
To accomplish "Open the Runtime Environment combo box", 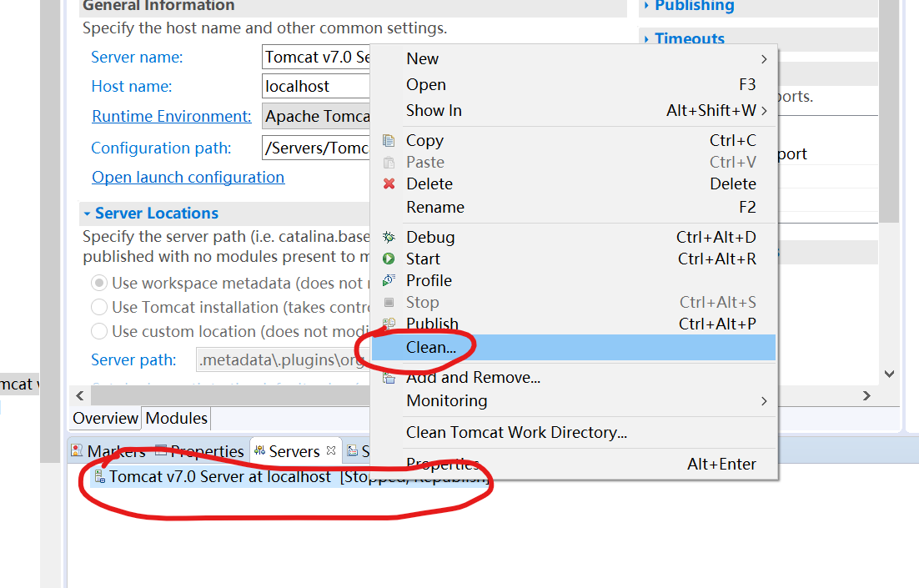I will coord(316,116).
